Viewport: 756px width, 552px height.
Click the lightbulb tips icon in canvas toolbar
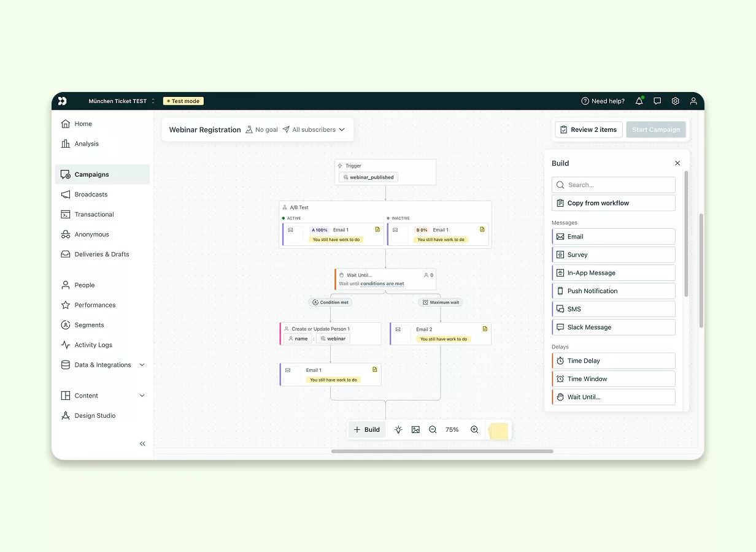click(398, 429)
